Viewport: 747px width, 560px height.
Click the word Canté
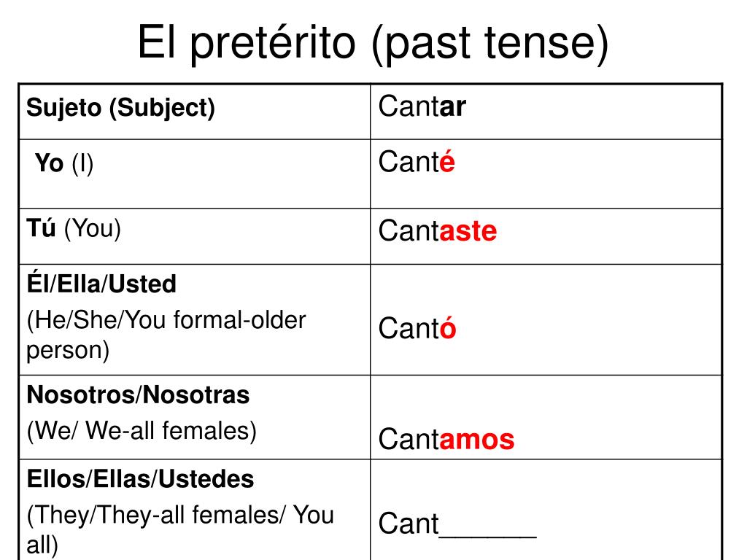(x=417, y=162)
